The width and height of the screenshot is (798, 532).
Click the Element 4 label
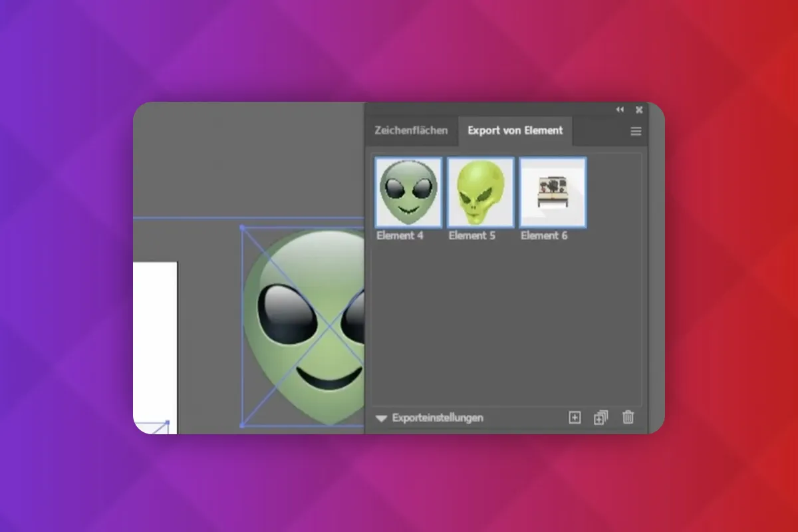(400, 235)
